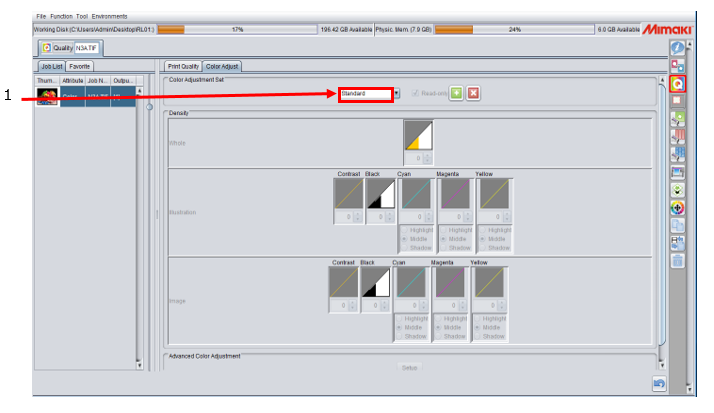The height and width of the screenshot is (413, 714).
Task: Click the Illustration Cyan curve swatch
Action: pyautogui.click(x=416, y=194)
